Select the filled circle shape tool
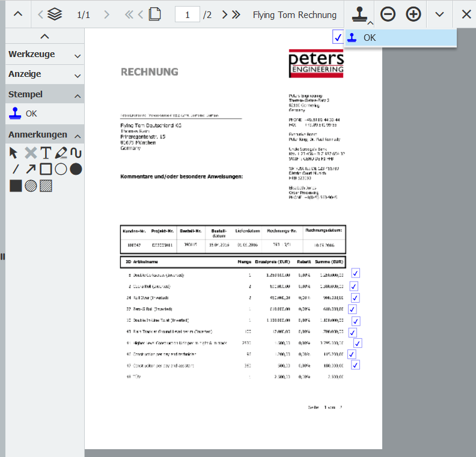 pyautogui.click(x=76, y=169)
